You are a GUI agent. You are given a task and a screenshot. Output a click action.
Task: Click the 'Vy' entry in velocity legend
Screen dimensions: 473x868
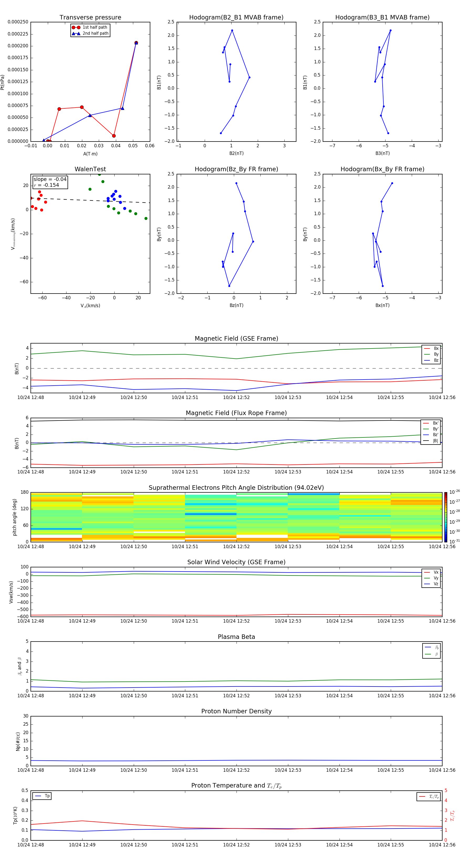point(431,578)
